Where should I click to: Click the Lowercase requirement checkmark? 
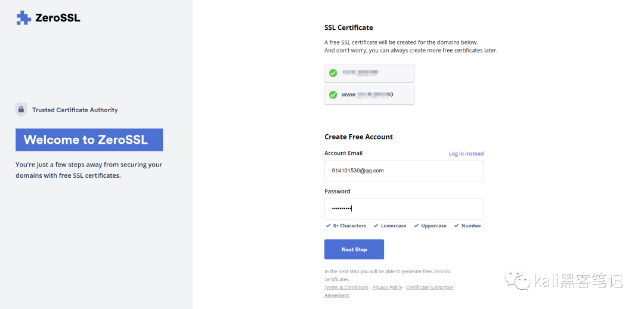[x=376, y=226]
